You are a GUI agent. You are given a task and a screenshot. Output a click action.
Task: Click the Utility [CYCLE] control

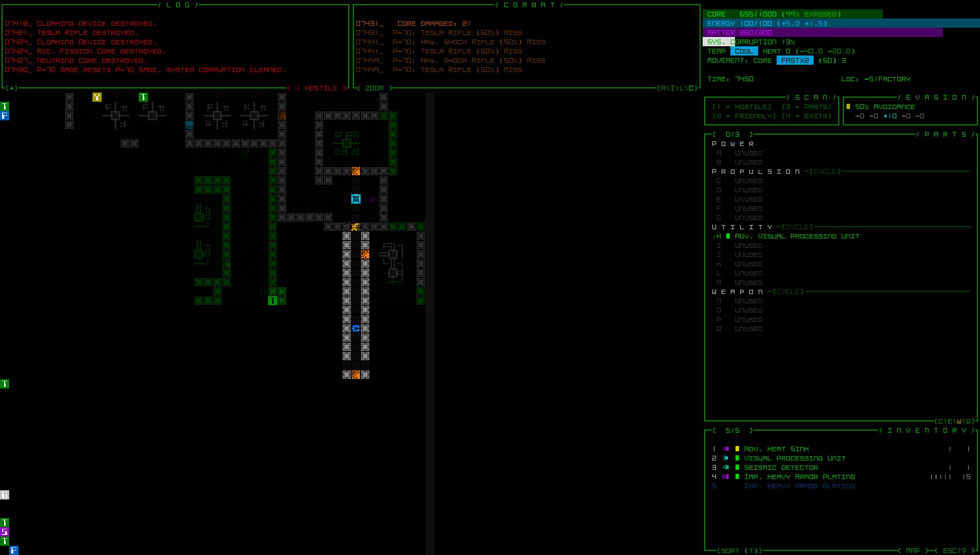coord(797,227)
